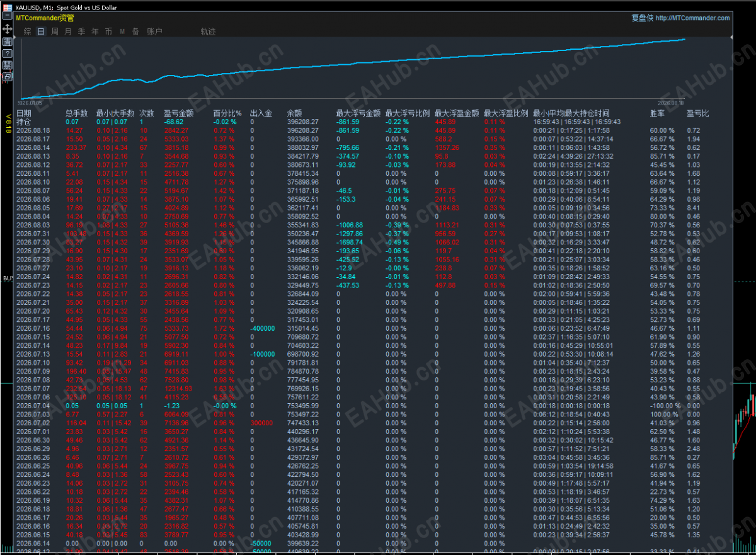
Task: Click the -100000 withdrawal value
Action: (263, 354)
